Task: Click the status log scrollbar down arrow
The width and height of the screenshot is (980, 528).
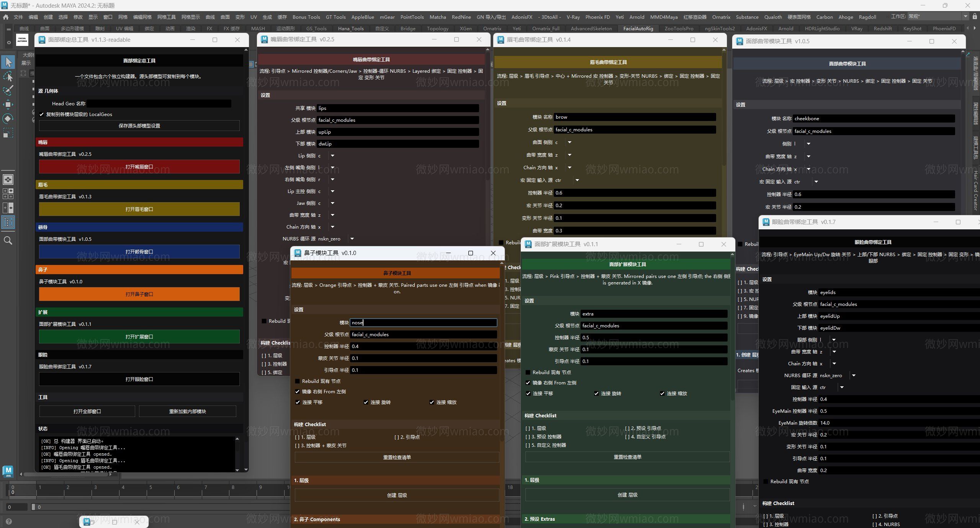Action: click(237, 469)
